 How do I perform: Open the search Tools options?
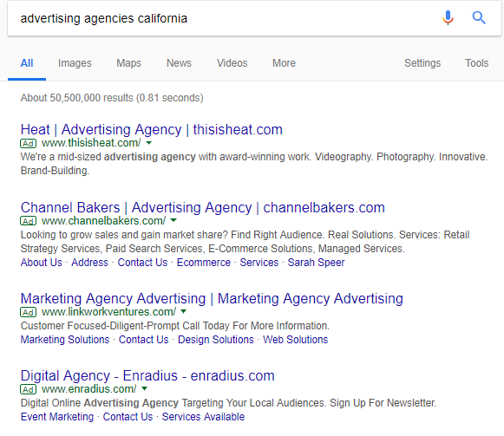coord(477,63)
